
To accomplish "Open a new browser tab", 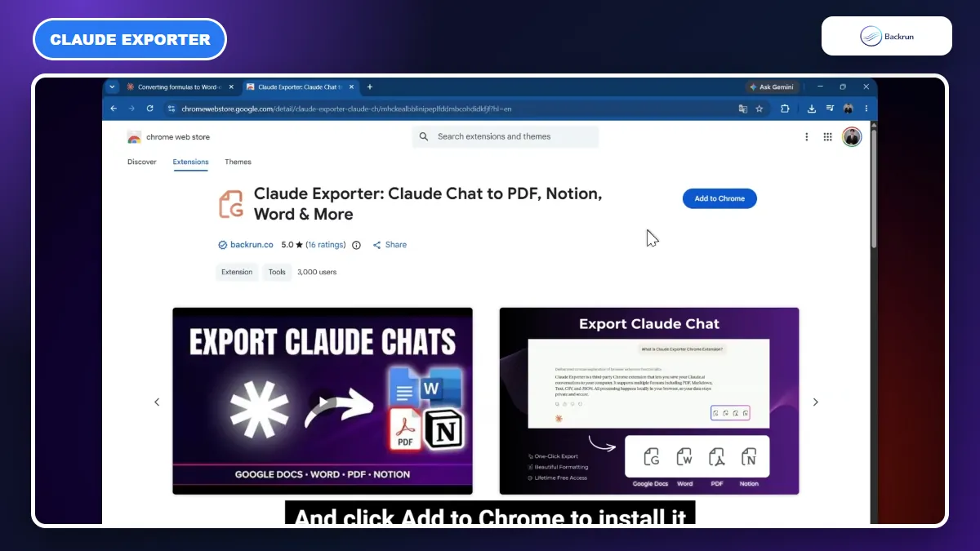I will click(370, 87).
